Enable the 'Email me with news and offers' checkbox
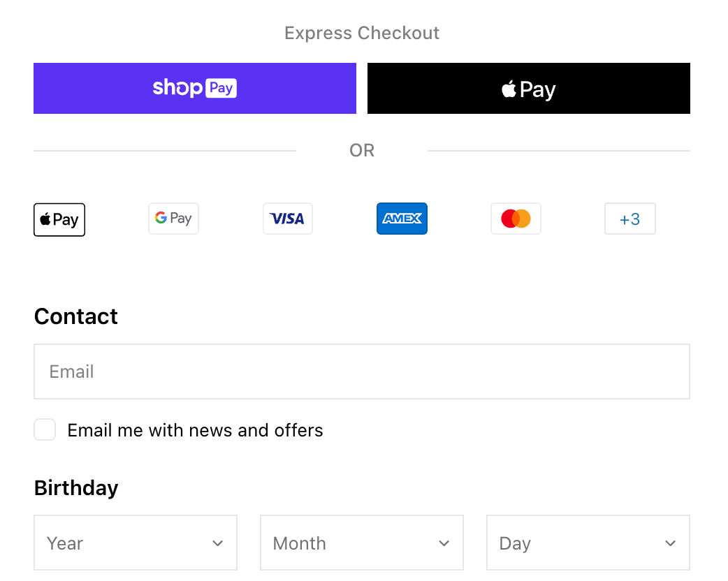Screen dimensions: 728x581 tap(45, 429)
